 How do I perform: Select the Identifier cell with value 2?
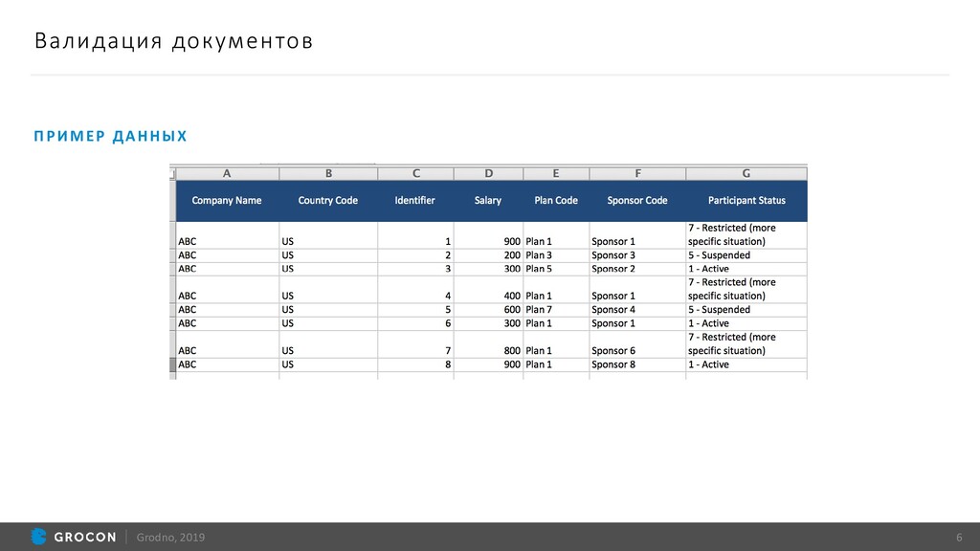(415, 255)
